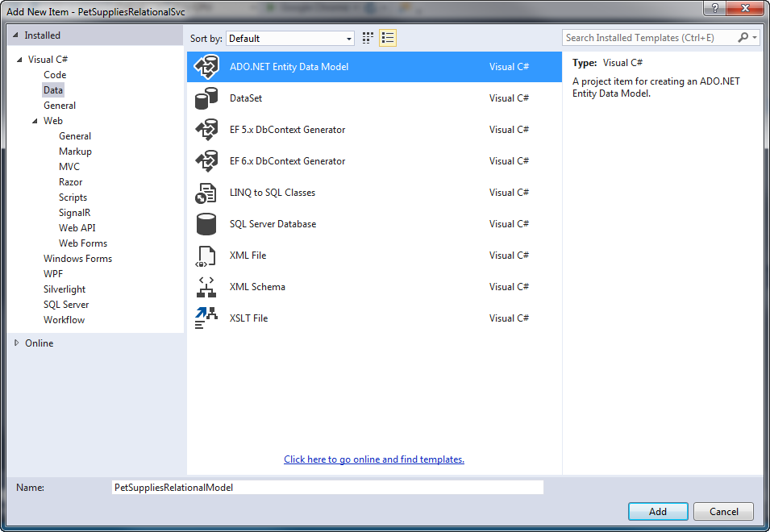Switch to medium icons list view
Image resolution: width=770 pixels, height=532 pixels.
[388, 38]
